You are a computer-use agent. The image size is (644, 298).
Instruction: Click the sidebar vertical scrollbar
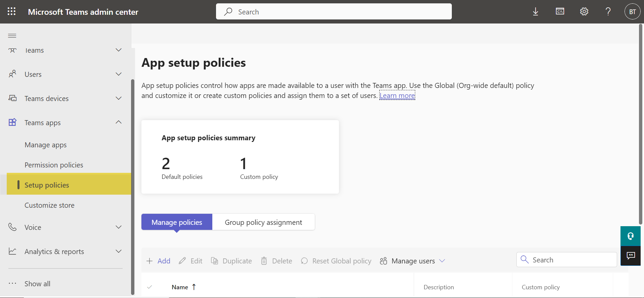click(133, 187)
